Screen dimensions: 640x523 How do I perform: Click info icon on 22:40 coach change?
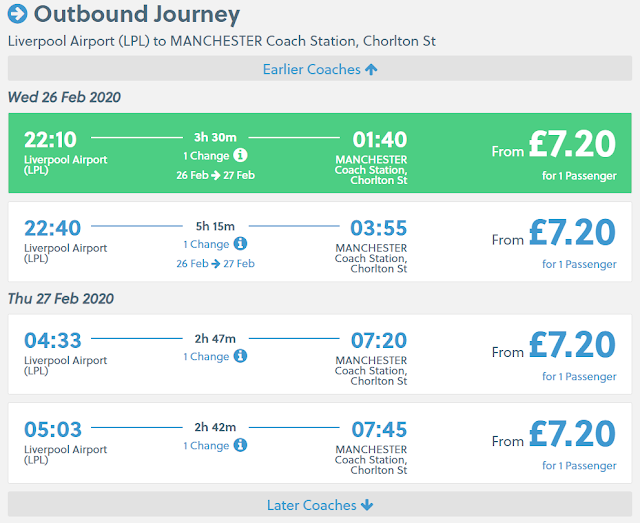(x=240, y=244)
